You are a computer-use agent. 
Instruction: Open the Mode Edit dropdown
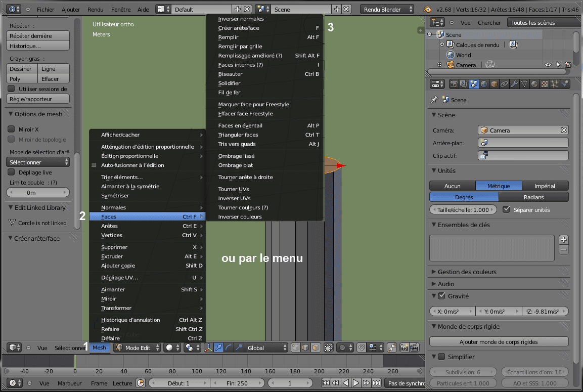pos(137,348)
